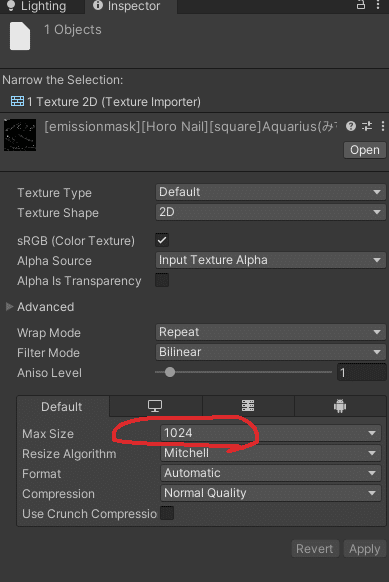389x582 pixels.
Task: Select the Inspector tab
Action: 131,6
